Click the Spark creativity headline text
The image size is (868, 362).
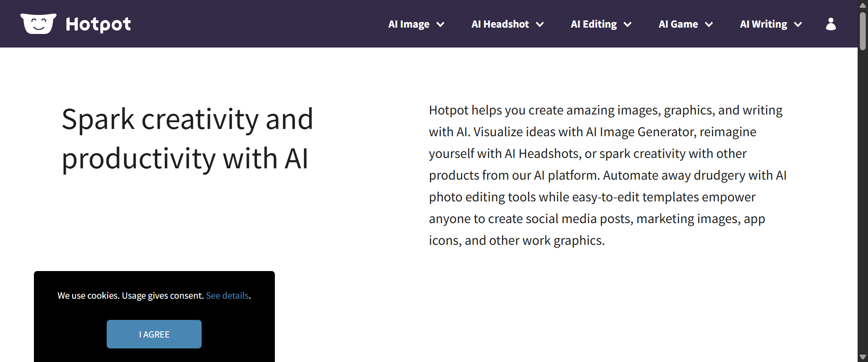coord(187,138)
